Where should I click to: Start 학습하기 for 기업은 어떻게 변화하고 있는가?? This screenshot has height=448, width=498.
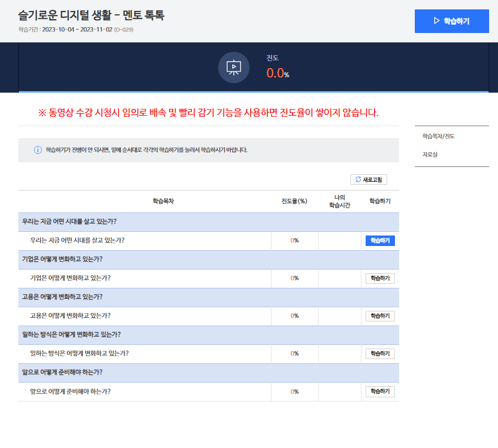tap(380, 278)
